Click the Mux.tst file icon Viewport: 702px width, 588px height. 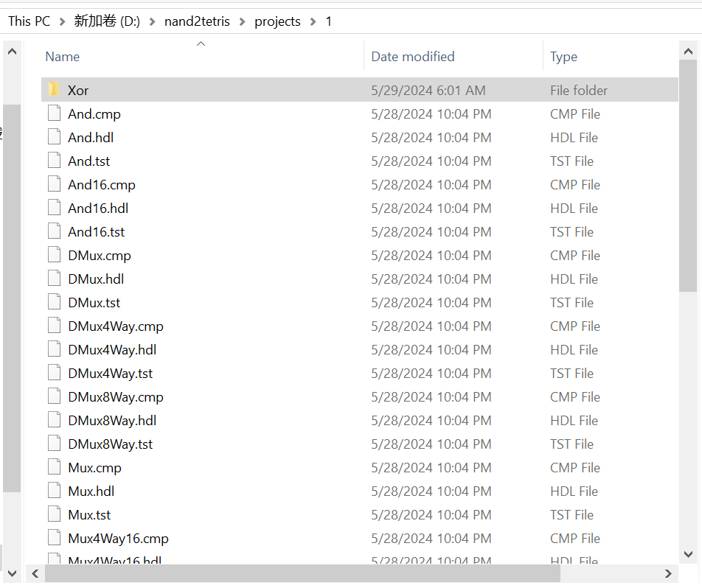53,514
